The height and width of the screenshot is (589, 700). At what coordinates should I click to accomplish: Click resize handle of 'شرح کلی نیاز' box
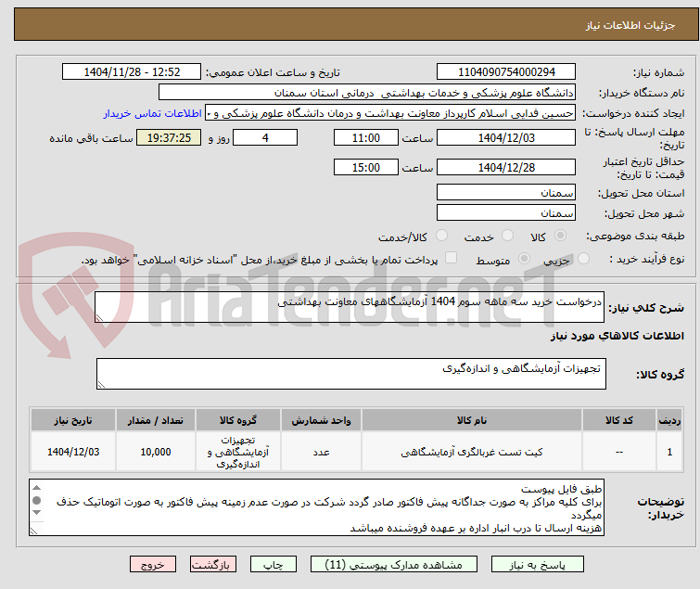[99, 317]
